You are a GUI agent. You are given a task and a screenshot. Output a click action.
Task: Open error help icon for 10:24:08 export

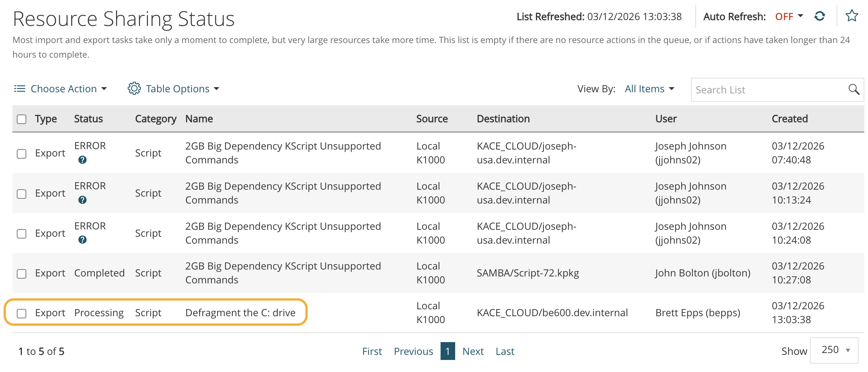(82, 240)
